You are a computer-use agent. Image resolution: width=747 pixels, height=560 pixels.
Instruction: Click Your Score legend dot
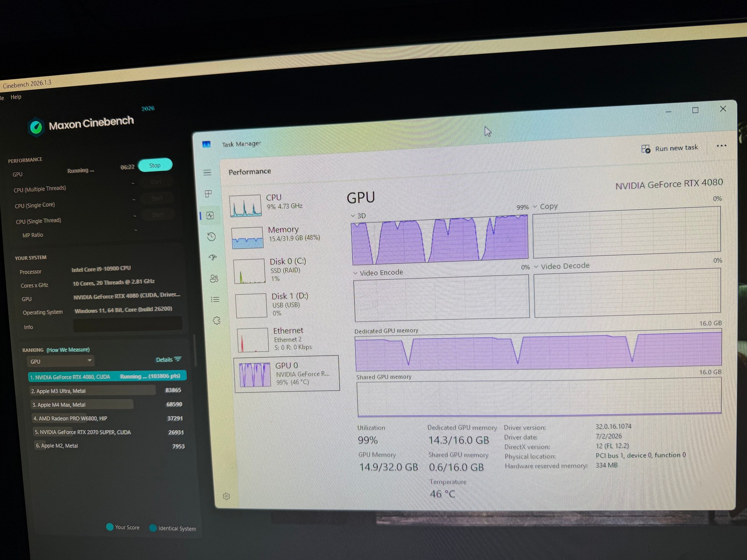click(x=109, y=527)
